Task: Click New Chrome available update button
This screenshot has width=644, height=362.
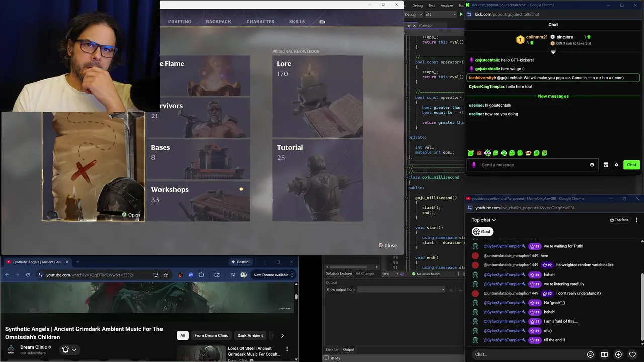Action: coord(273,275)
